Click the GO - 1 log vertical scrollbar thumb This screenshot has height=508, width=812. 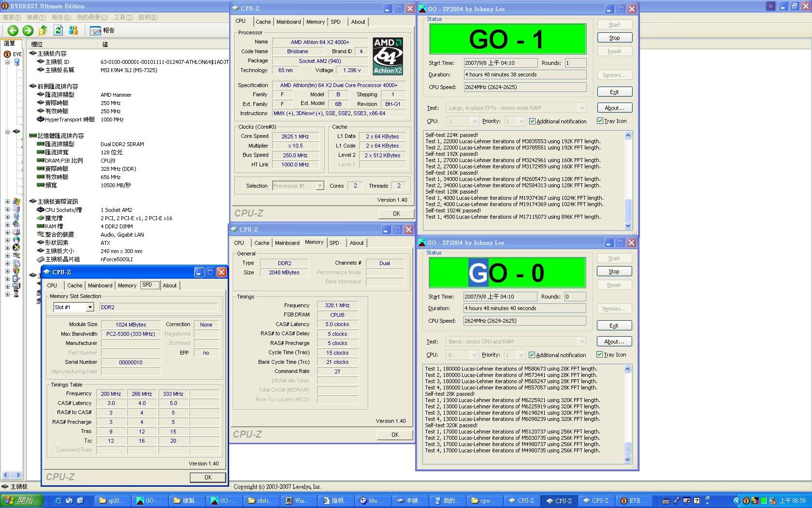[x=628, y=210]
